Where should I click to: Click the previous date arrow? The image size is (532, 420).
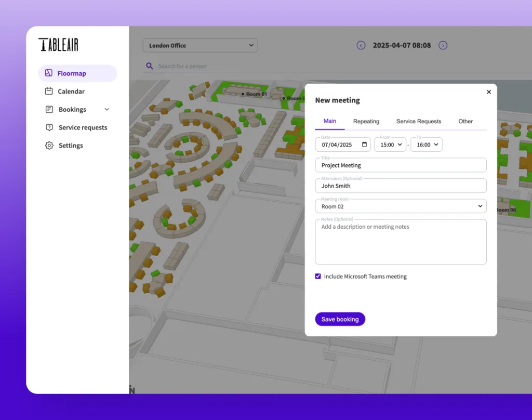pos(361,45)
